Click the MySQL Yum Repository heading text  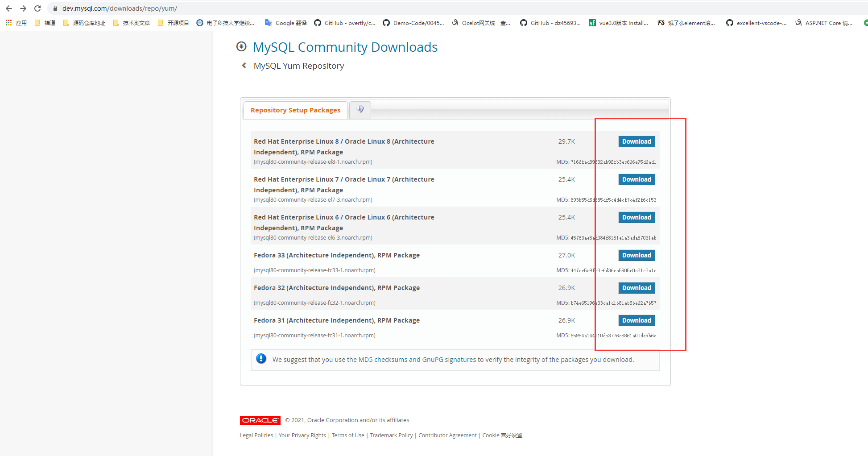click(x=299, y=66)
